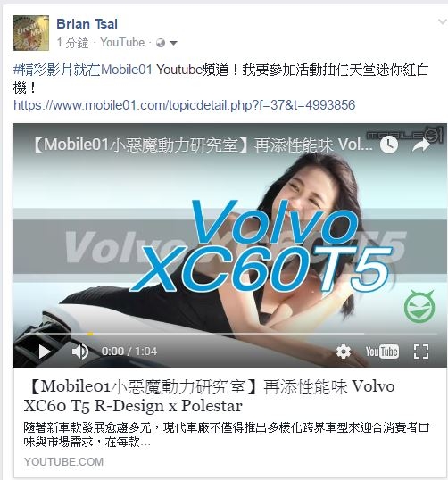Click the 1 分鐘 post timestamp
Screen dimensions: 448x480
pos(72,43)
